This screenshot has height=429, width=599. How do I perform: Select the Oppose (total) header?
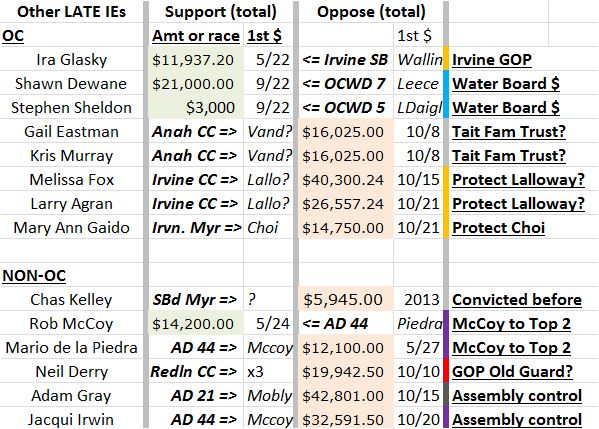point(371,12)
